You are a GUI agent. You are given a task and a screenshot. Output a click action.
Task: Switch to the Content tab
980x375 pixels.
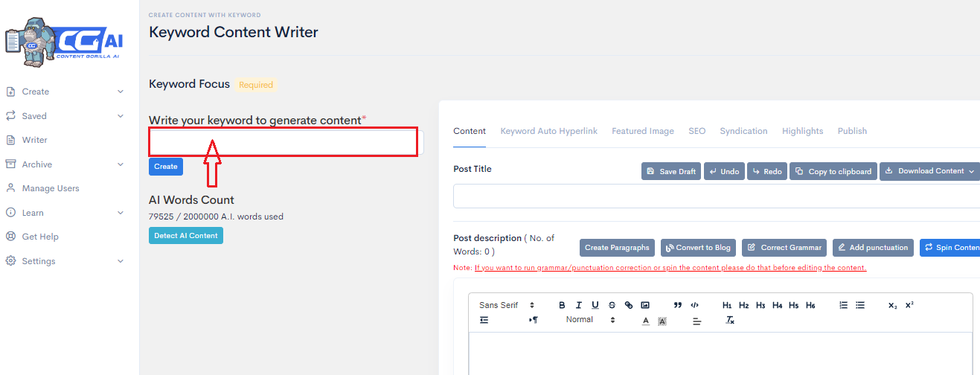point(470,131)
